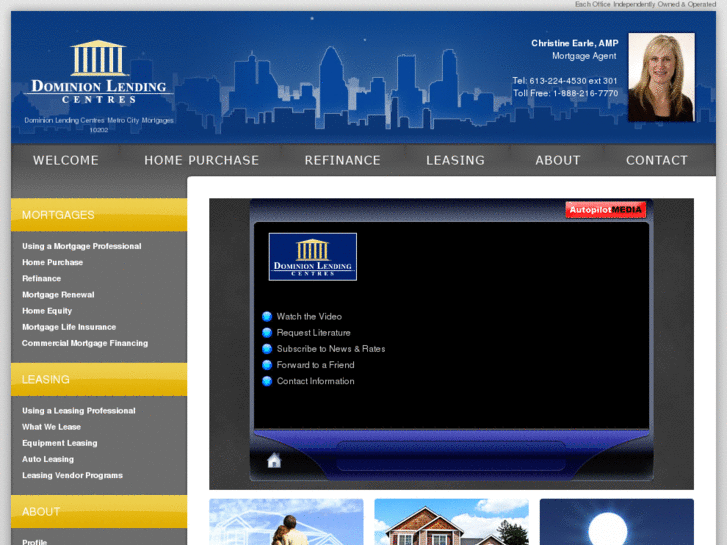This screenshot has width=727, height=545.
Task: Open Leasing Vendor Programs link
Action: pos(72,475)
